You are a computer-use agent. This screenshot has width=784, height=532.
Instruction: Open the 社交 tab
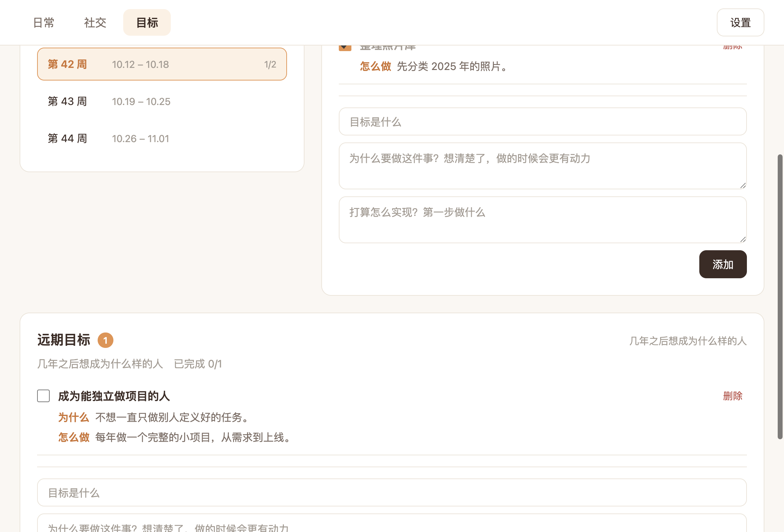pos(95,23)
